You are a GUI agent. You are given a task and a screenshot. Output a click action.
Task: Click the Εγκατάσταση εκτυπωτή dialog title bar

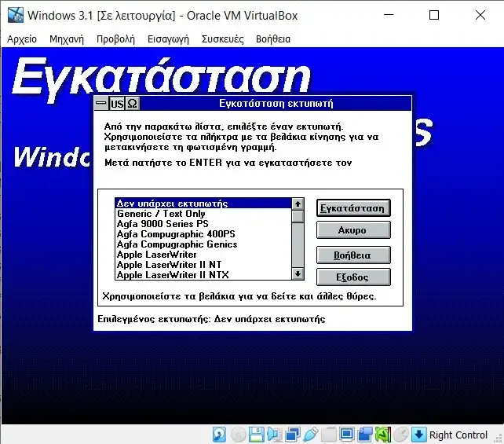[x=276, y=103]
